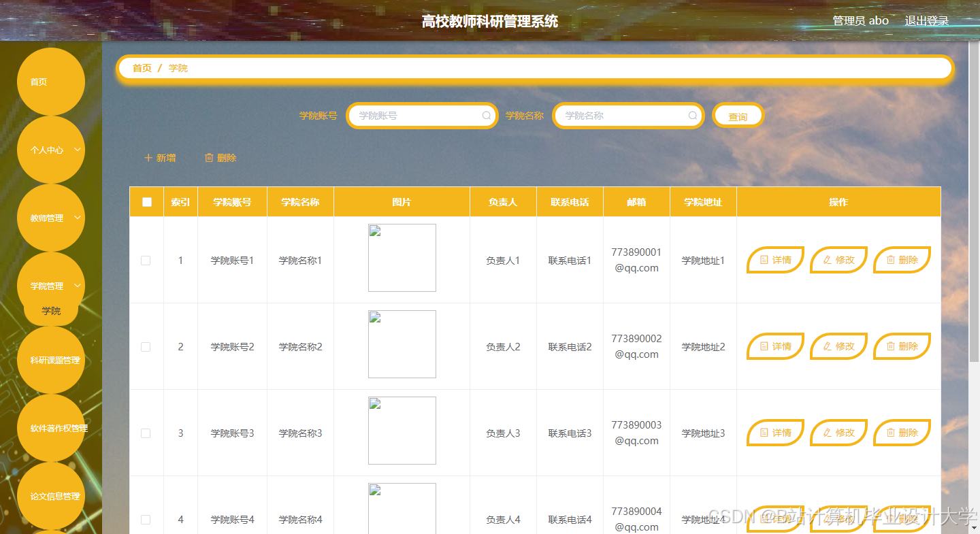The width and height of the screenshot is (980, 534).
Task: Click the 负责人 column header
Action: tap(503, 202)
